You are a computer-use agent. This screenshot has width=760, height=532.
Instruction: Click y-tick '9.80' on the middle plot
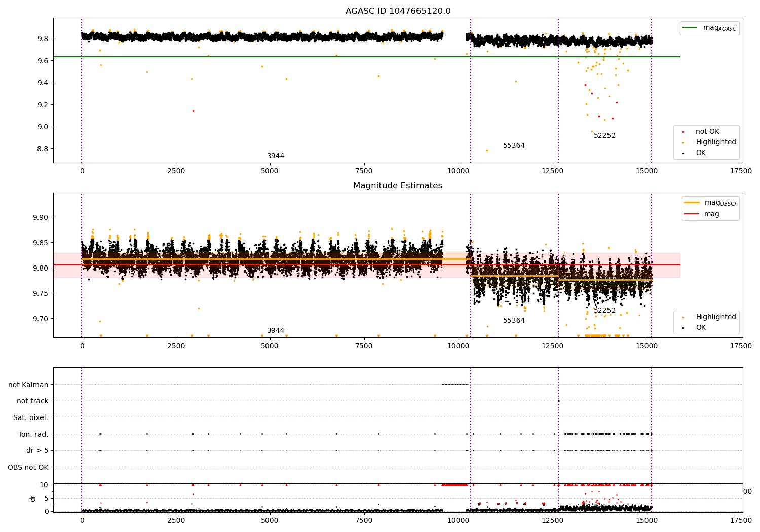(x=41, y=268)
